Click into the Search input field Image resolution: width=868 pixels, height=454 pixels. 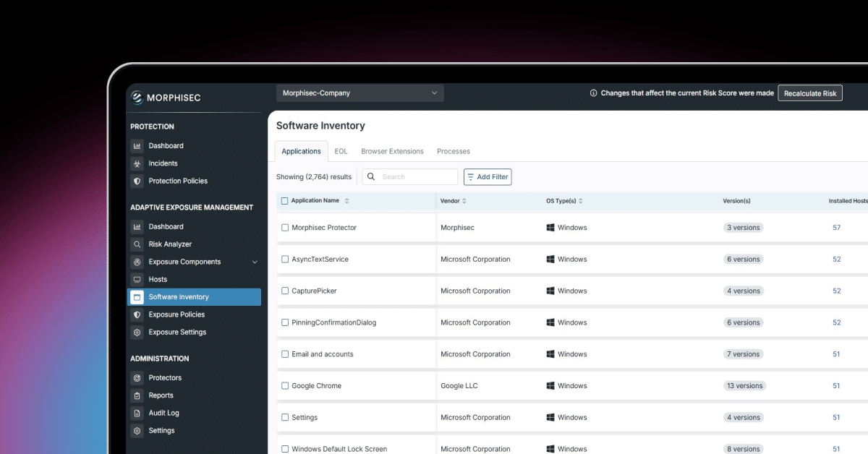point(410,176)
